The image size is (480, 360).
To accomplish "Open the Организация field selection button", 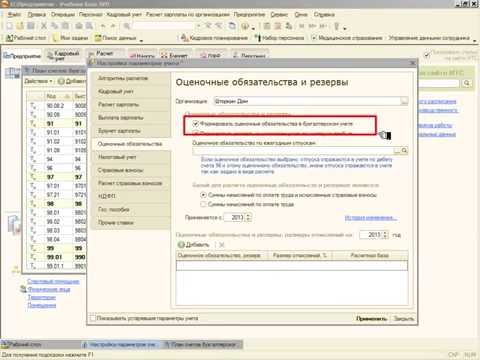I will [x=404, y=101].
